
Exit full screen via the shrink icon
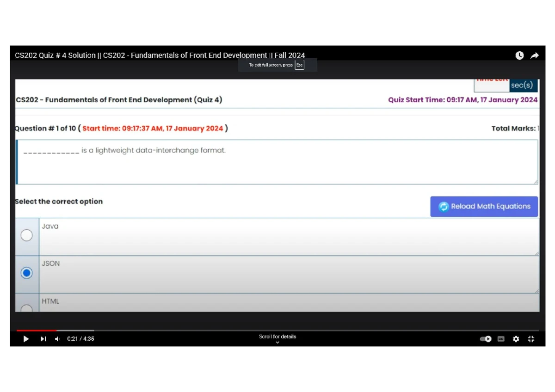(531, 339)
